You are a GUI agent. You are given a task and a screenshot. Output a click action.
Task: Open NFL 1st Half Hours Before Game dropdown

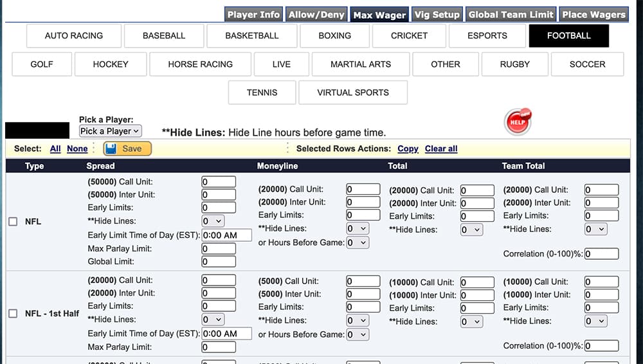point(358,334)
